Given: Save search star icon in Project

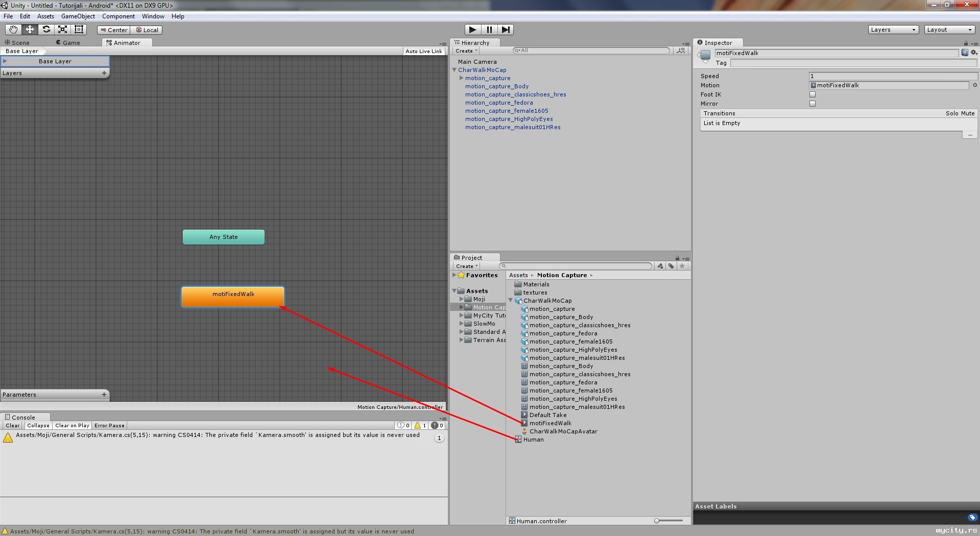Looking at the screenshot, I should coord(682,266).
